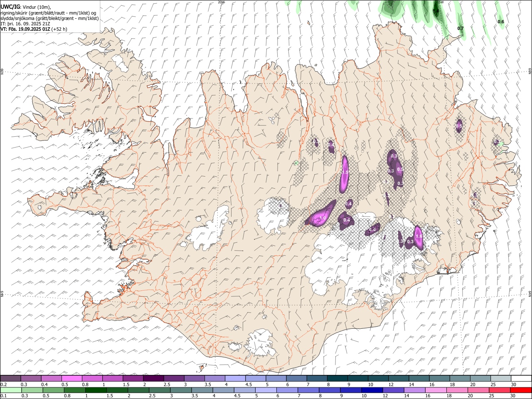The width and height of the screenshot is (532, 399).
Task: Select the 'IT: þri. 16. 09. 2025 21Z' line
Action: click(26, 24)
